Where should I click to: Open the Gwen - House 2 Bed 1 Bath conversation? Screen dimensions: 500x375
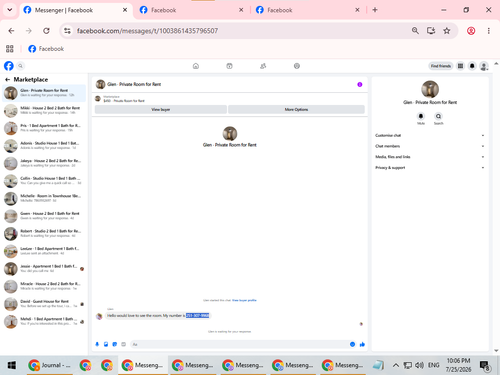(x=44, y=216)
